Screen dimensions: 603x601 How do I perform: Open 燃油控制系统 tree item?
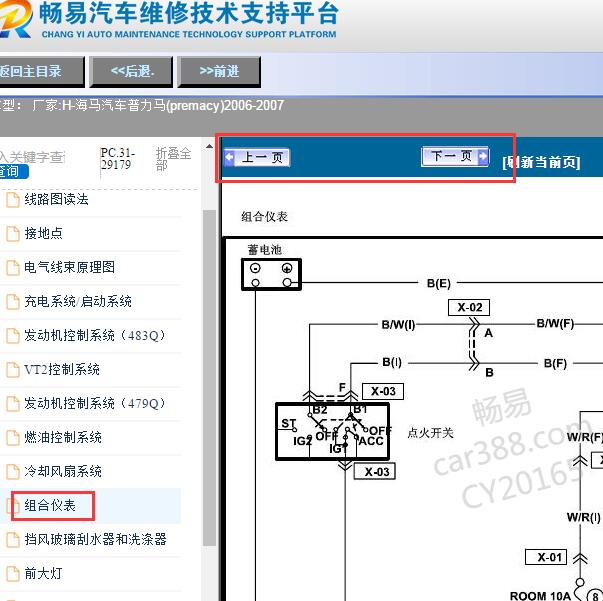63,437
